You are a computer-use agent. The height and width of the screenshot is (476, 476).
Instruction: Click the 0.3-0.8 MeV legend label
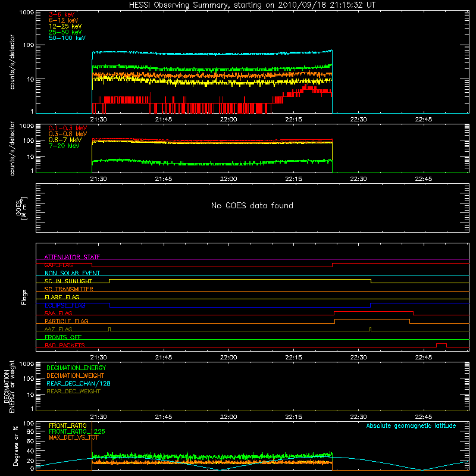[68, 134]
